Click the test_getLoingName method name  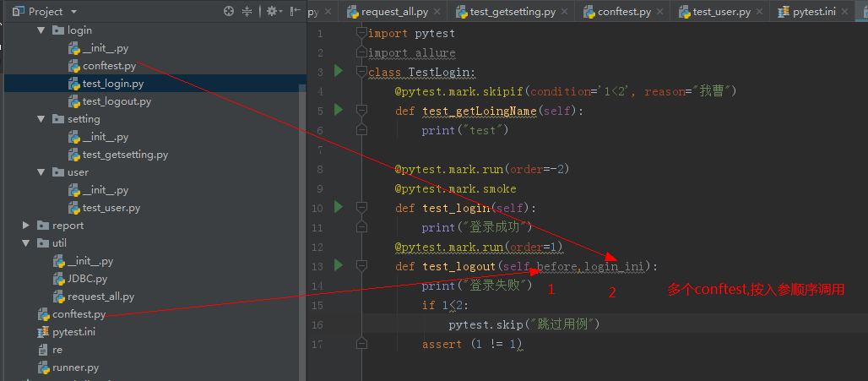480,112
